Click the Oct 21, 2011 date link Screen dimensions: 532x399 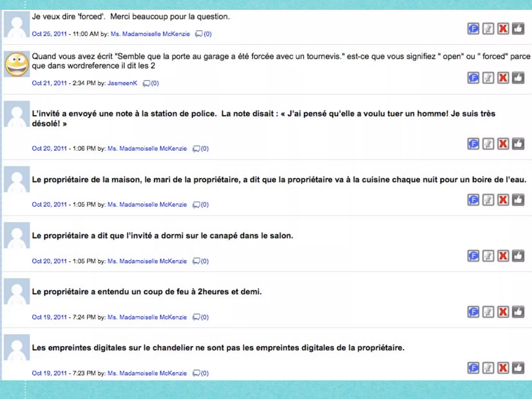49,83
